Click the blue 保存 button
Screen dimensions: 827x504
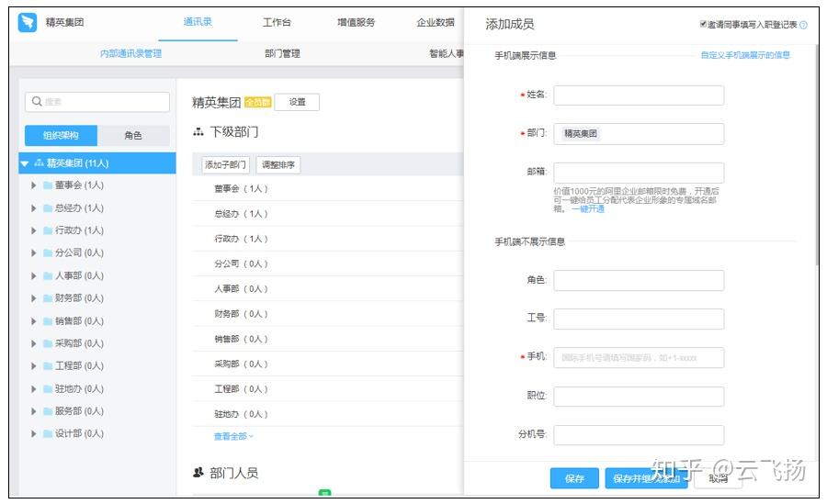(574, 478)
